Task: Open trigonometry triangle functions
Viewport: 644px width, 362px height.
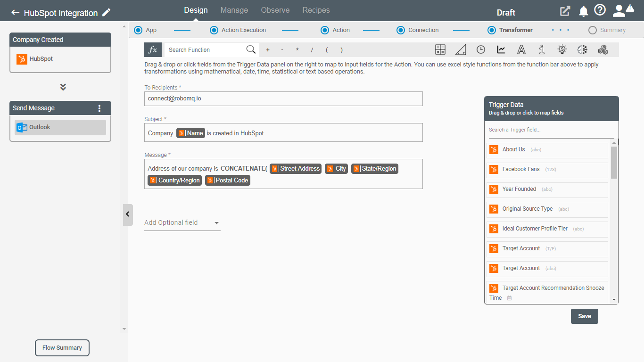Action: point(461,49)
